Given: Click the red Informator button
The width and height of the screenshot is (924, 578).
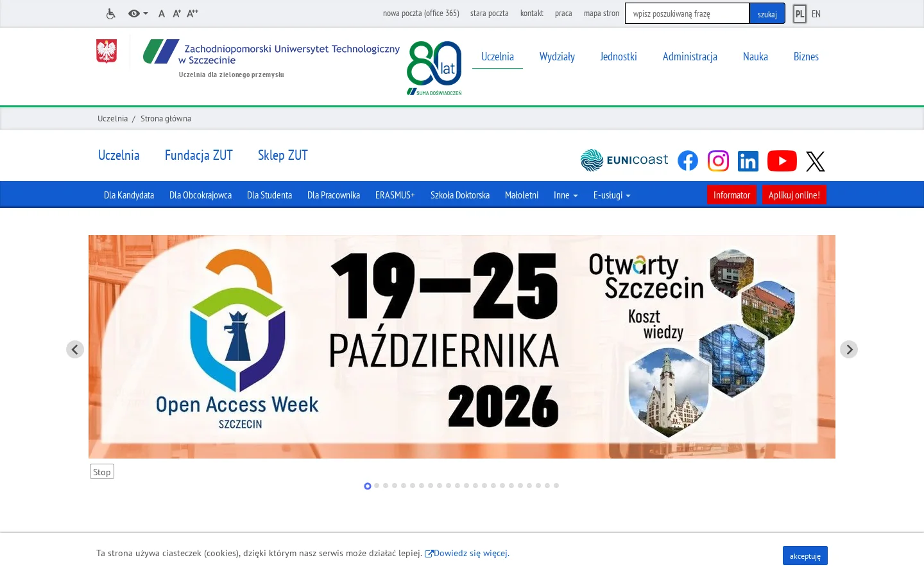Looking at the screenshot, I should tap(732, 195).
